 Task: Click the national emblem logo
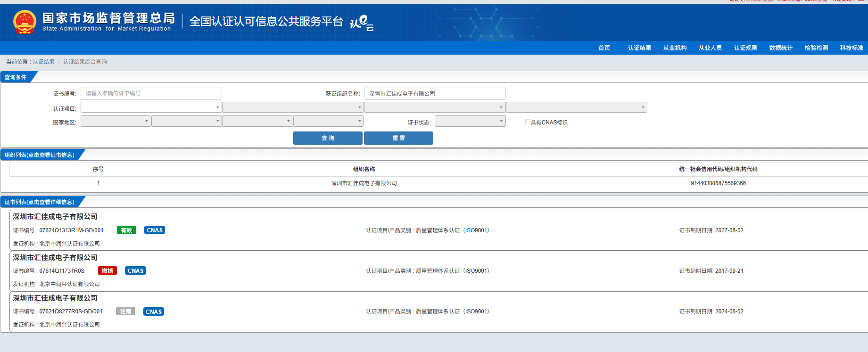pos(25,22)
